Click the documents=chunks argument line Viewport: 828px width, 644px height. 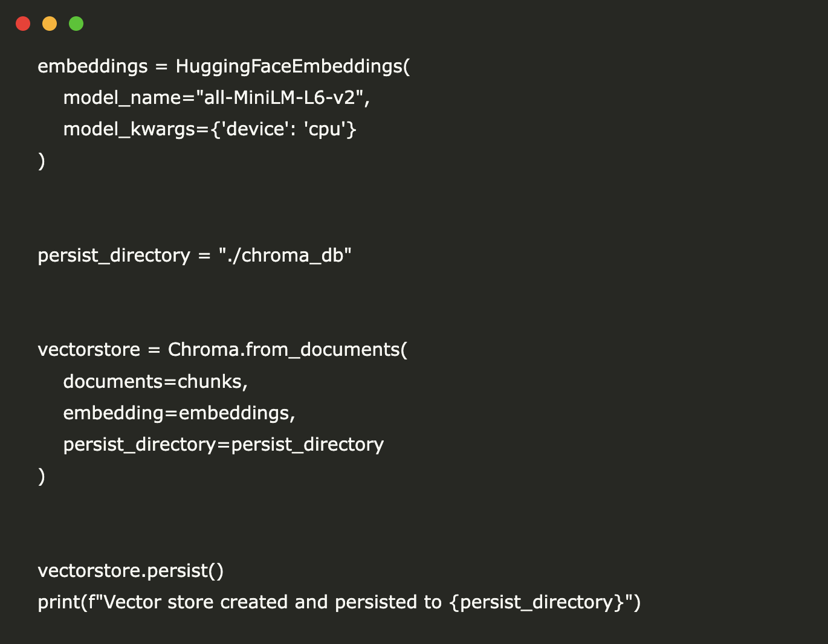[155, 381]
